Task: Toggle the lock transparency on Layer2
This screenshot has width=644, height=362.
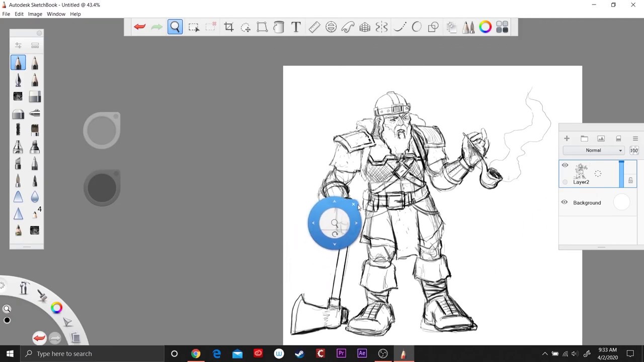Action: pos(630,180)
